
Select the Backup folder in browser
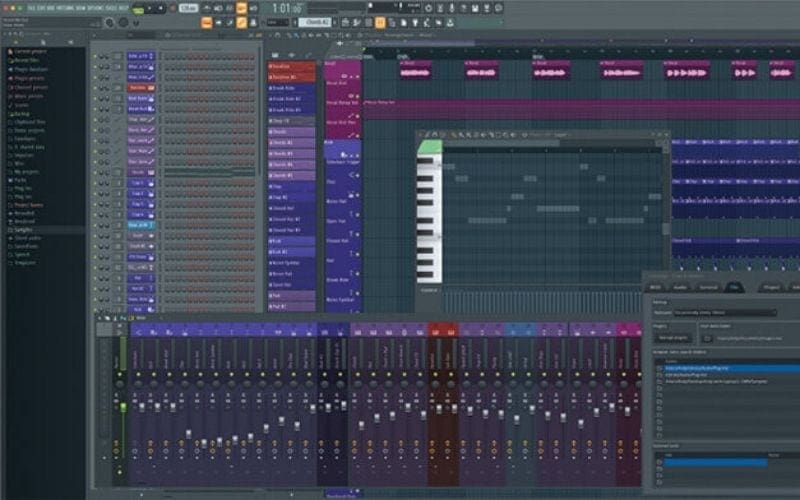(21, 114)
